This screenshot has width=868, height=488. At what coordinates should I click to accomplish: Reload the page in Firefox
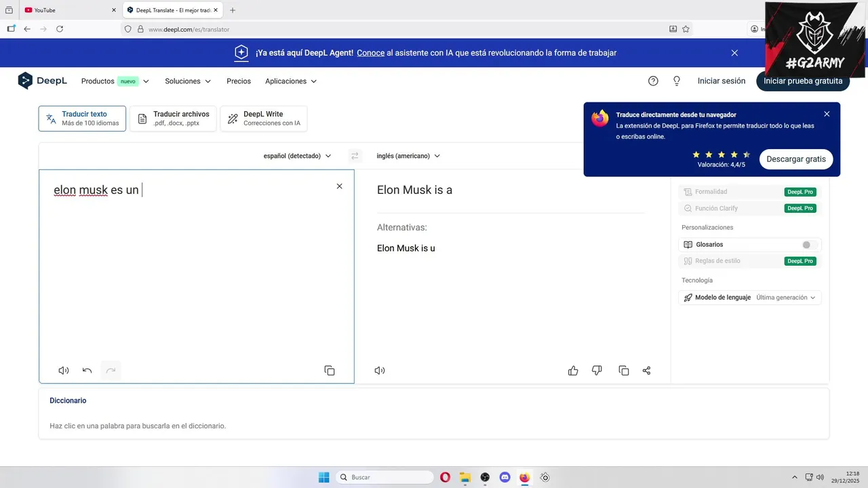pyautogui.click(x=60, y=29)
